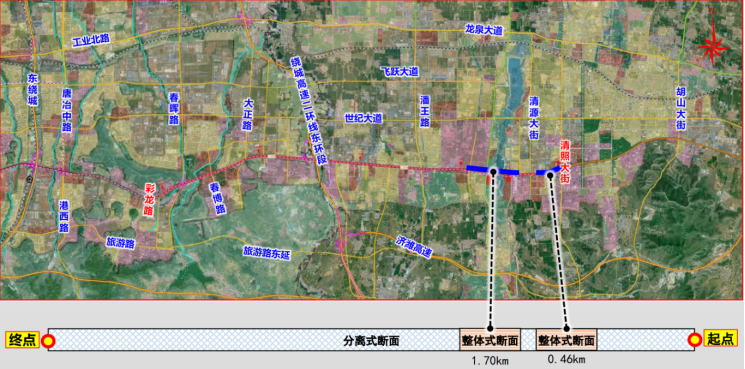This screenshot has height=369, width=745.
Task: Select the 起点 yellow label box
Action: (x=720, y=339)
